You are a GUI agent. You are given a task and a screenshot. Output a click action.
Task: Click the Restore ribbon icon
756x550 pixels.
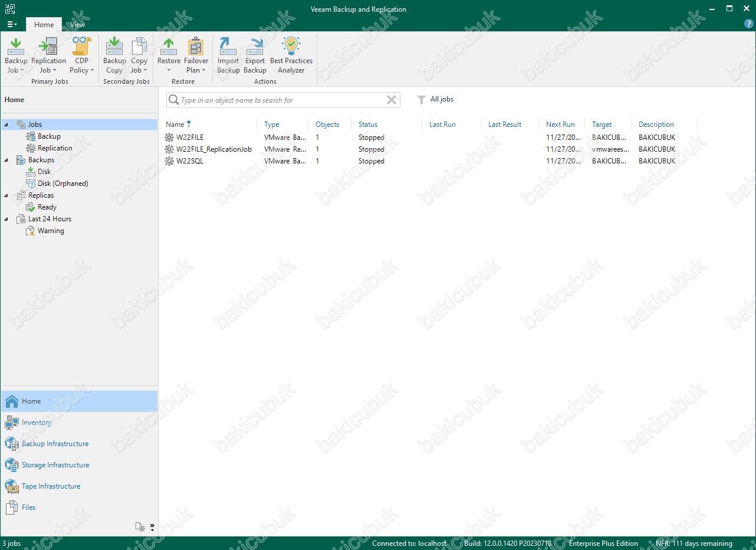(169, 46)
